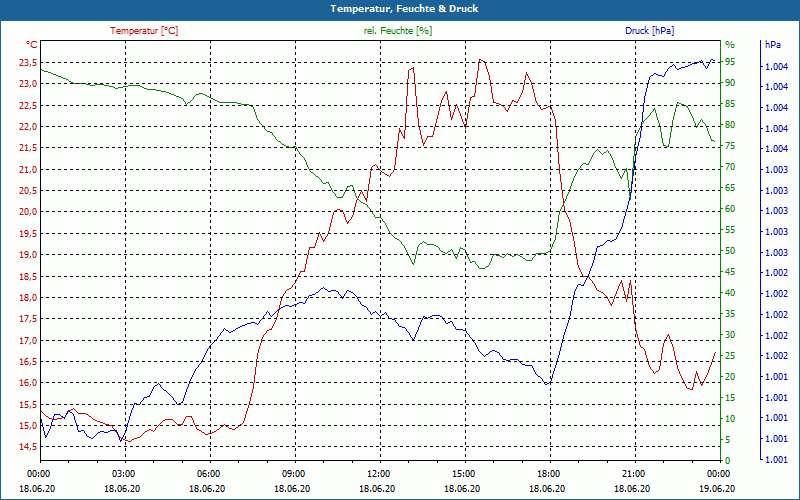The height and width of the screenshot is (500, 800).
Task: Click the '15,0' temperature axis tick
Action: (29, 426)
